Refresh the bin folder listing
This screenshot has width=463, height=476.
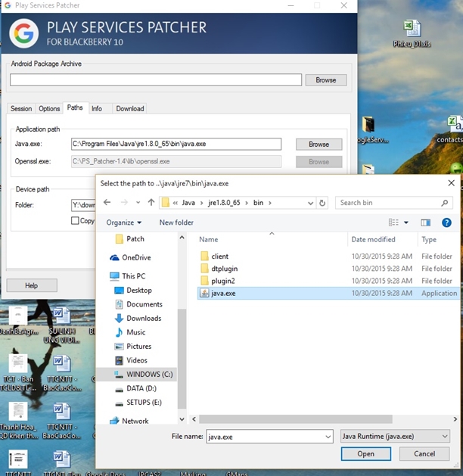pyautogui.click(x=323, y=203)
